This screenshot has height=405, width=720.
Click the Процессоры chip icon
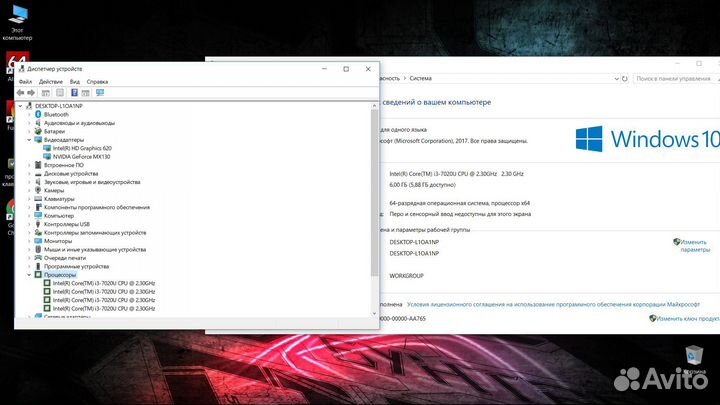click(38, 275)
